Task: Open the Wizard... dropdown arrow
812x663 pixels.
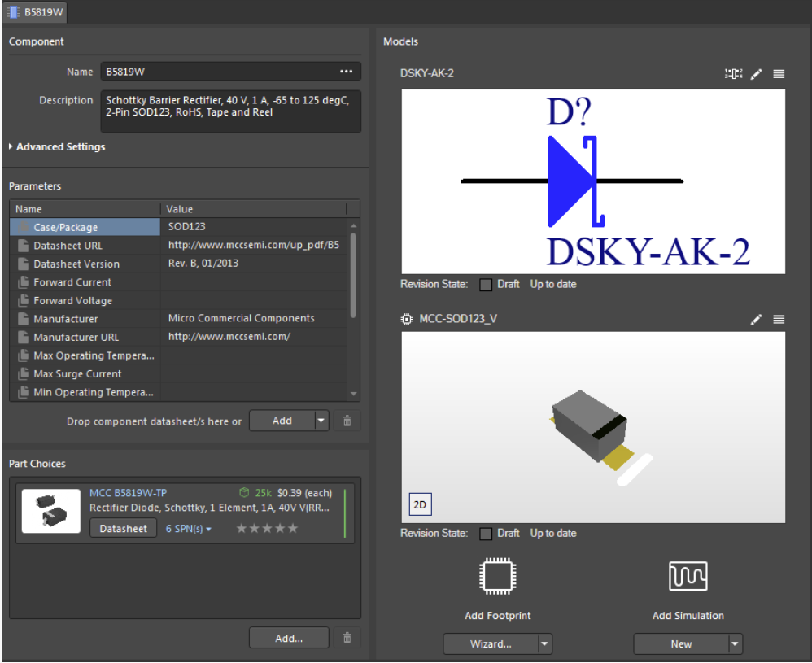Action: [545, 643]
